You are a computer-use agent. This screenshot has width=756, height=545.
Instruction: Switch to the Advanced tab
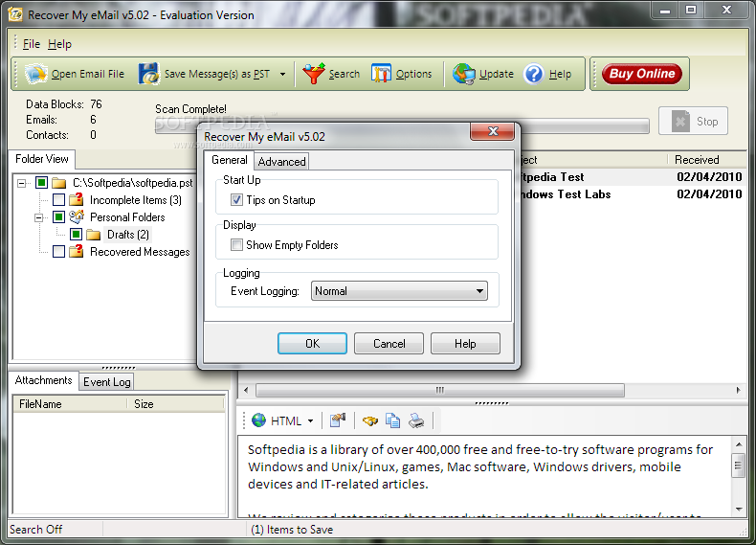pyautogui.click(x=281, y=162)
